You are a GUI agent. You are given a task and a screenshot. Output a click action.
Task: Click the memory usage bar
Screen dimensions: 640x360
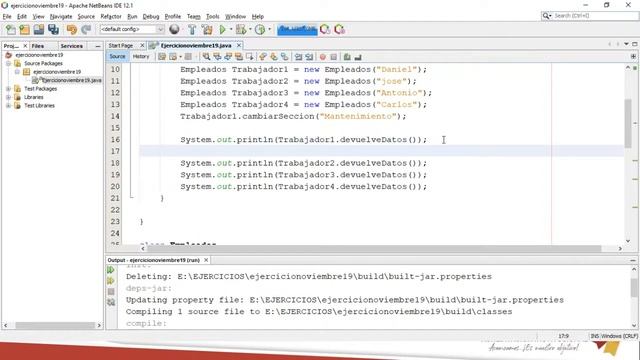(x=297, y=29)
